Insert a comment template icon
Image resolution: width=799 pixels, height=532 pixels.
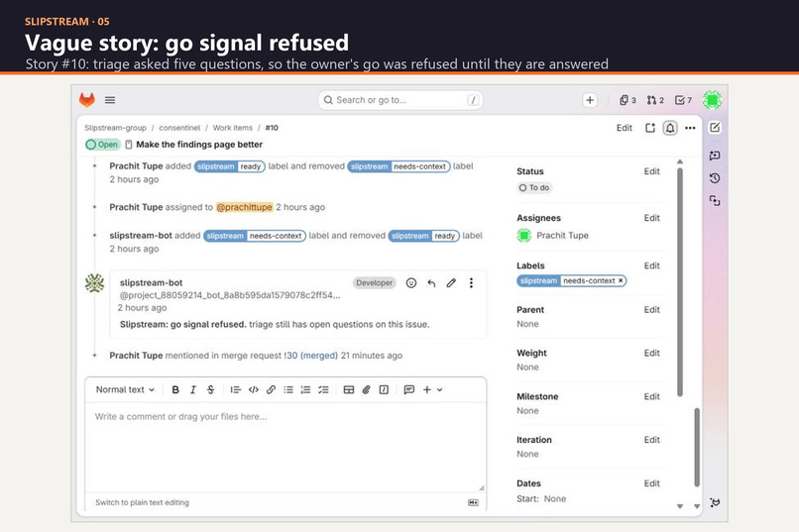point(408,390)
